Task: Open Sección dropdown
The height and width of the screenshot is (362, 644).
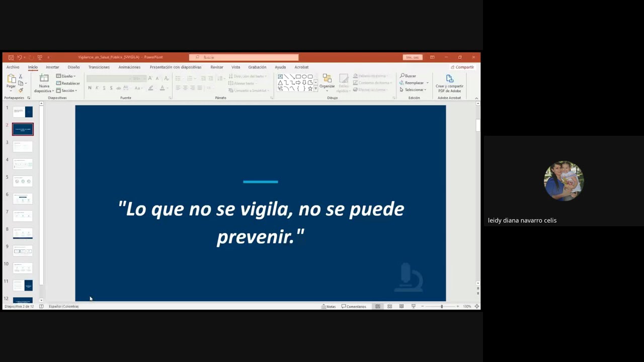Action: point(66,90)
